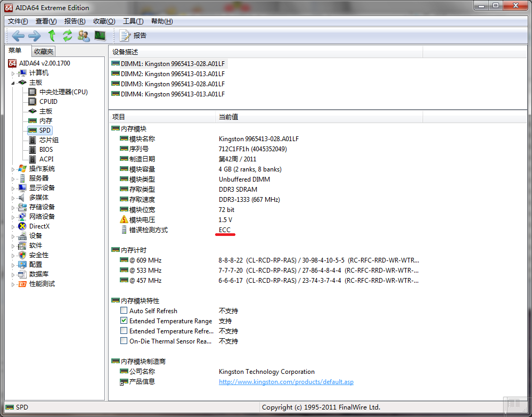Click the 安全性 shield icon
Viewport: 532px width, 417px height.
coord(22,255)
